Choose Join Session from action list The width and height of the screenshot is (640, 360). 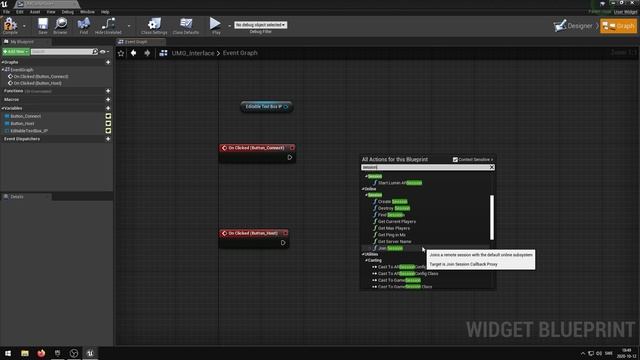pyautogui.click(x=387, y=248)
